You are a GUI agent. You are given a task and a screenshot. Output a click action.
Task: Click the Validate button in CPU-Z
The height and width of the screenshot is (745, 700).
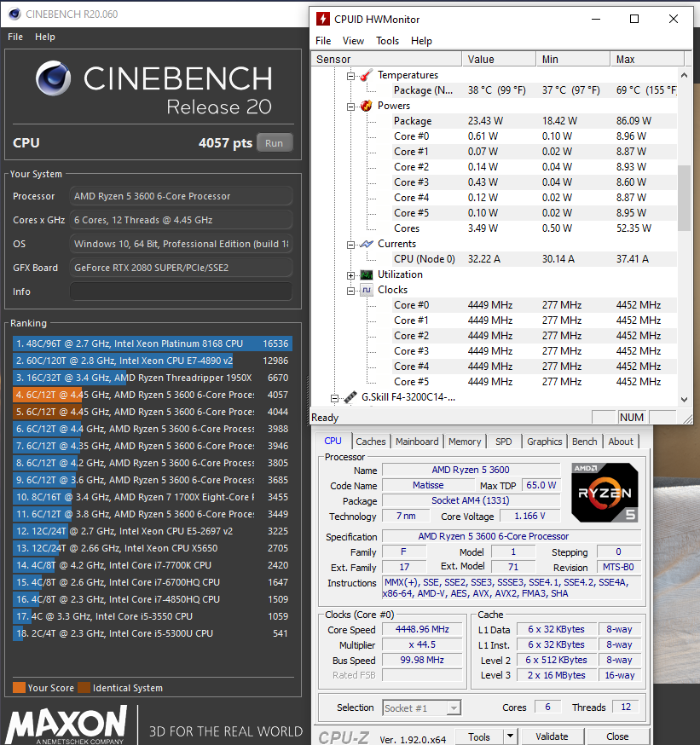pos(552,736)
